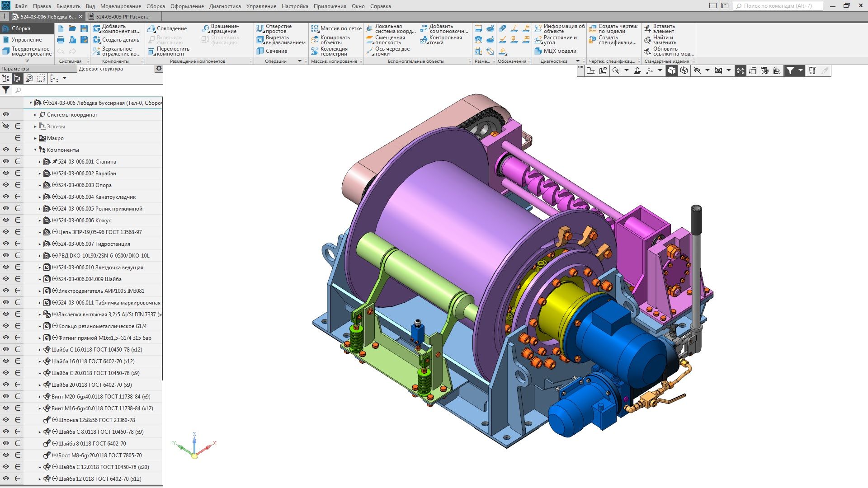The width and height of the screenshot is (868, 488).
Task: Enable wireframe display mode in view toolbar
Action: (684, 70)
